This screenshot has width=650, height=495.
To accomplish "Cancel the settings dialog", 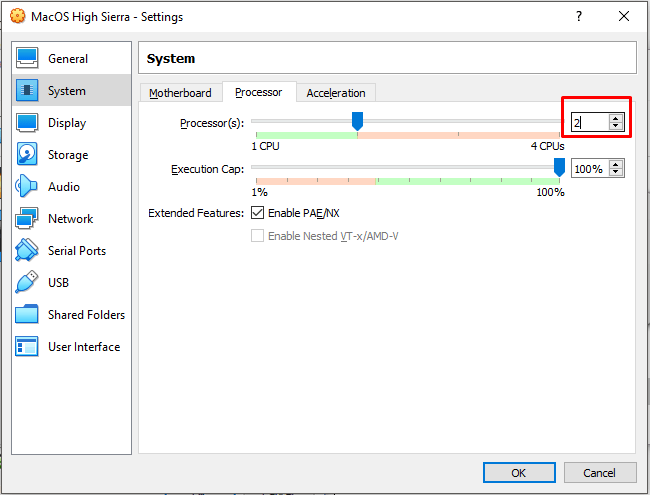I will (x=600, y=473).
